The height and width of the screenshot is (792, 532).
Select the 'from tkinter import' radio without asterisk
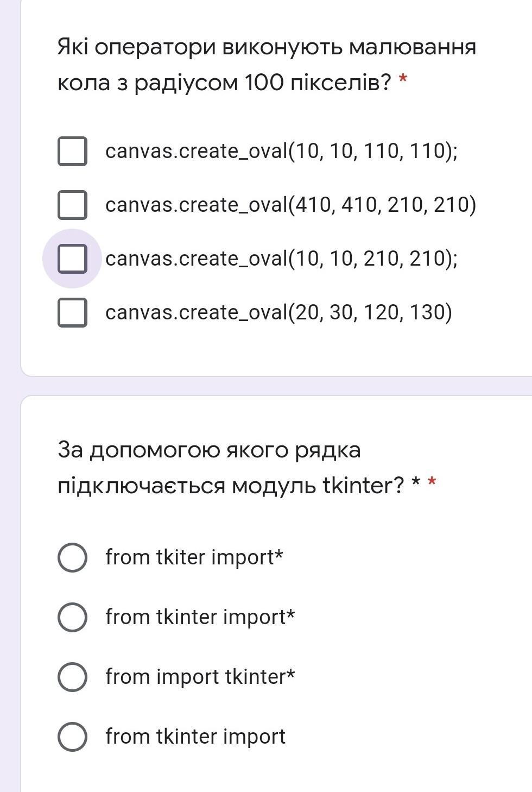point(72,737)
